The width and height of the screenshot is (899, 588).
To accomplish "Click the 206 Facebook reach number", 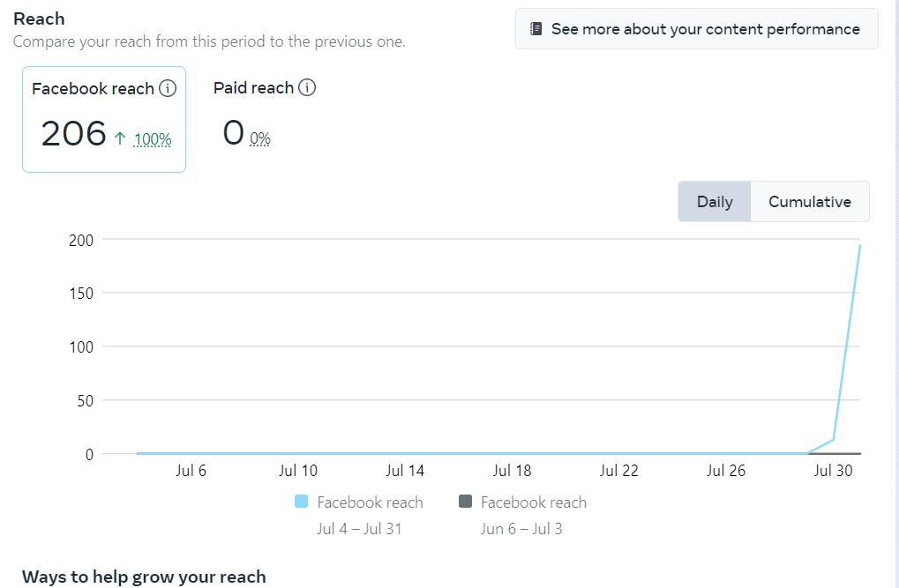I will tap(73, 134).
